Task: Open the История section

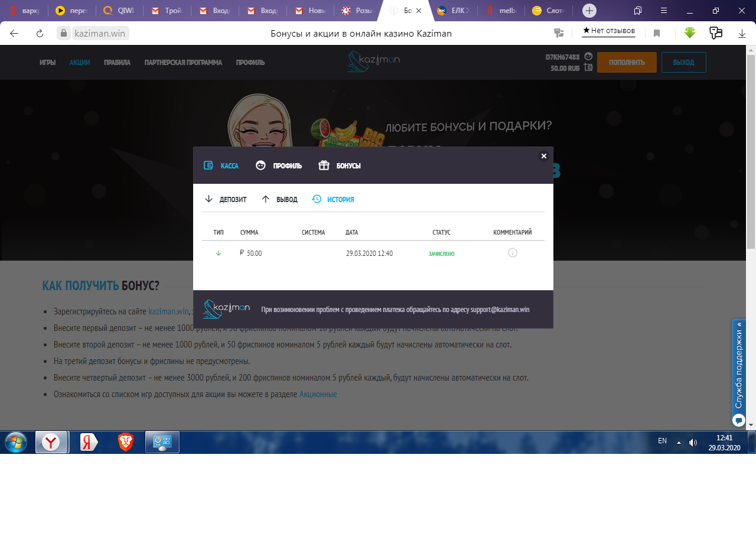Action: click(x=333, y=199)
